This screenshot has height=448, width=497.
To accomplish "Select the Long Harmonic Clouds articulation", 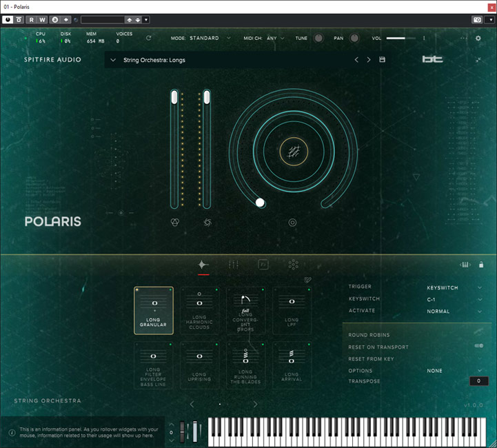I will click(x=199, y=310).
